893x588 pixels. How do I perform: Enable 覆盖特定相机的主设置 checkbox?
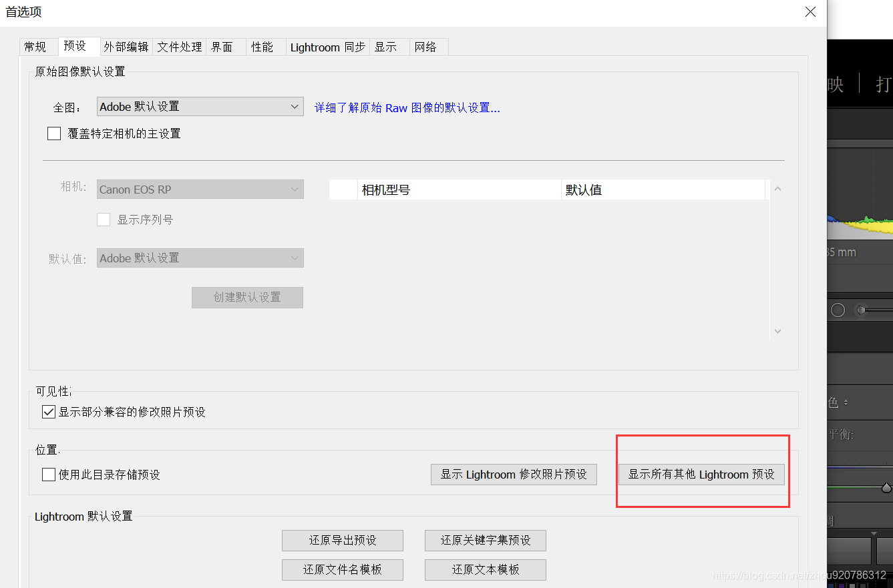click(54, 133)
